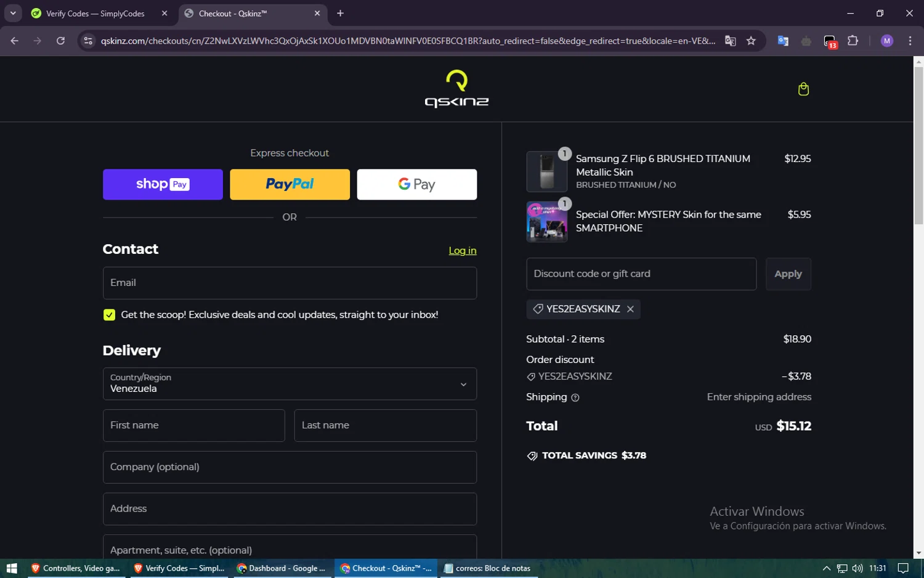This screenshot has width=924, height=578.
Task: Open the browser extensions puzzle icon
Action: (x=853, y=41)
